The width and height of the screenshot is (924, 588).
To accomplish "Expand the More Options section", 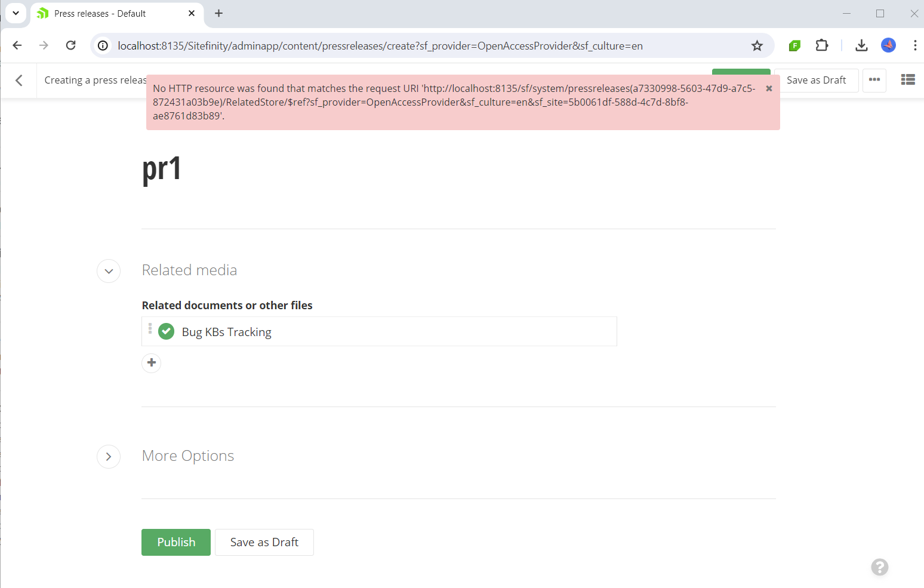I will (x=109, y=457).
